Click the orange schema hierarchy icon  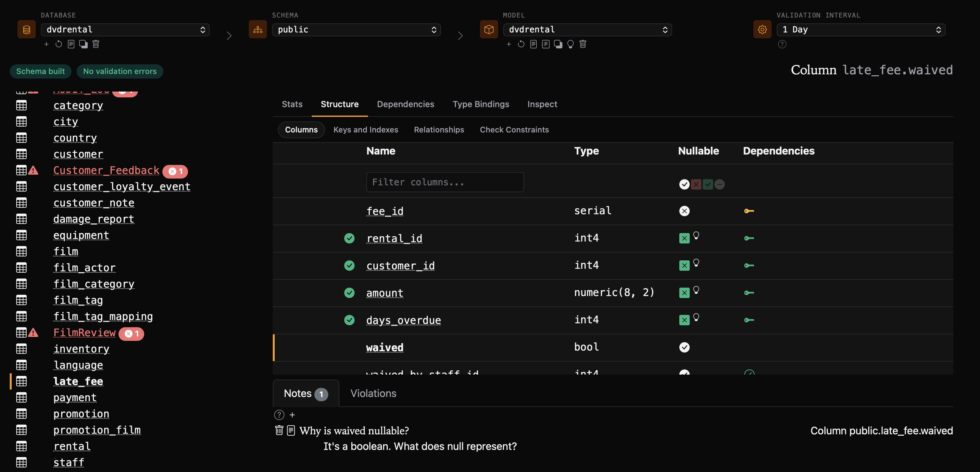258,29
